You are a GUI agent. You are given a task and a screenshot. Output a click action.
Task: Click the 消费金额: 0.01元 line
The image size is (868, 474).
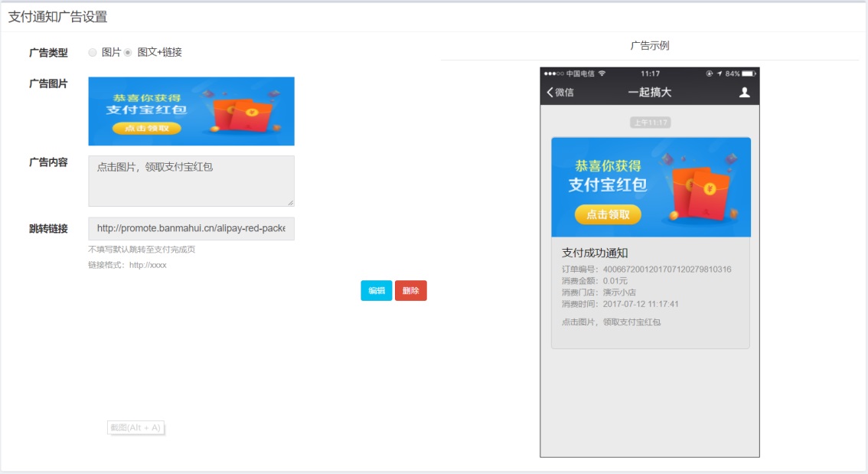tap(595, 281)
